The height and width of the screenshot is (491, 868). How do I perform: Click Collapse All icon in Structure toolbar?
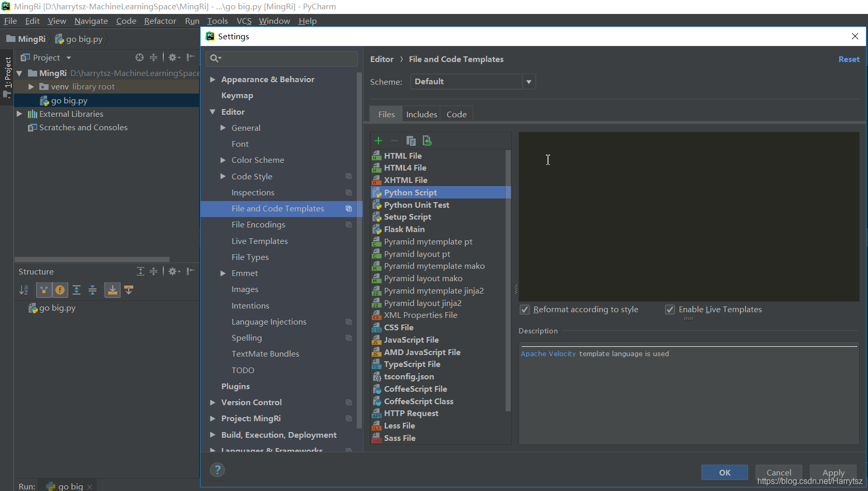(x=93, y=290)
